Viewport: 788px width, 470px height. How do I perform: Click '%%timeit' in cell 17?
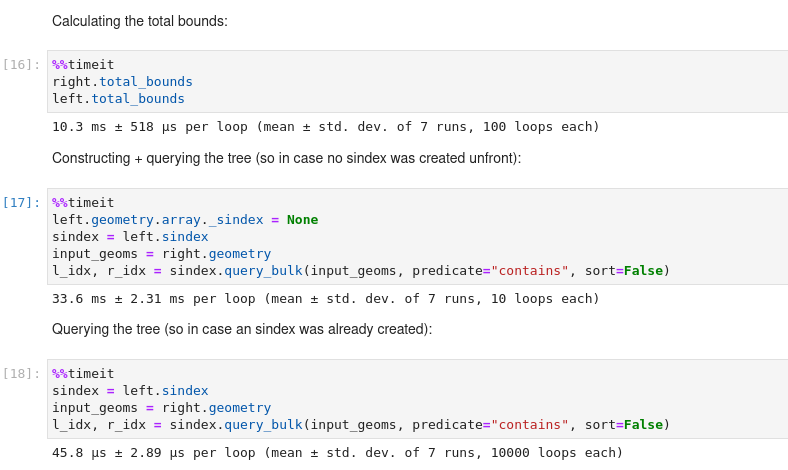(x=83, y=203)
